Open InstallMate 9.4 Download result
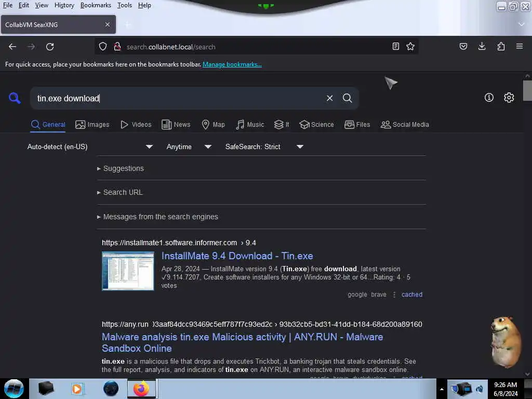Viewport: 532px width, 399px height. coord(237,256)
